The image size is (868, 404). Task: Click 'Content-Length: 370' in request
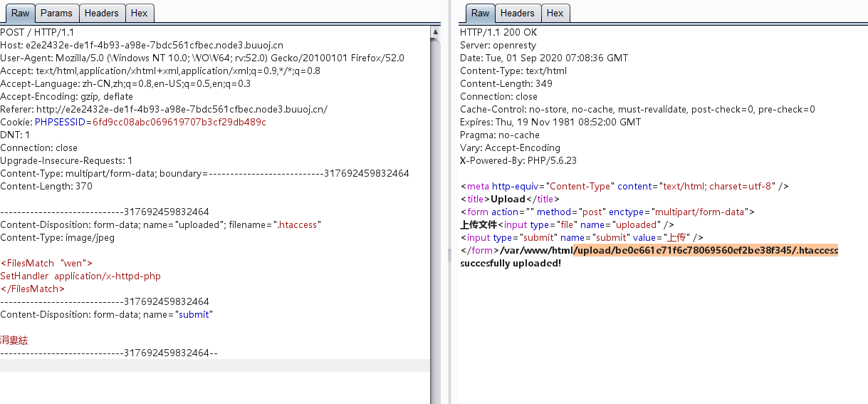point(46,186)
